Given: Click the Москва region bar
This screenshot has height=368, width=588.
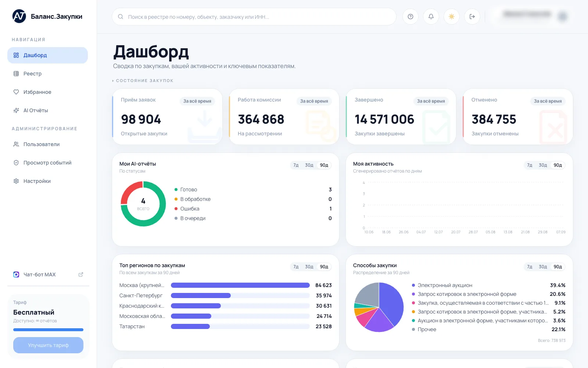Looking at the screenshot, I should click(240, 285).
